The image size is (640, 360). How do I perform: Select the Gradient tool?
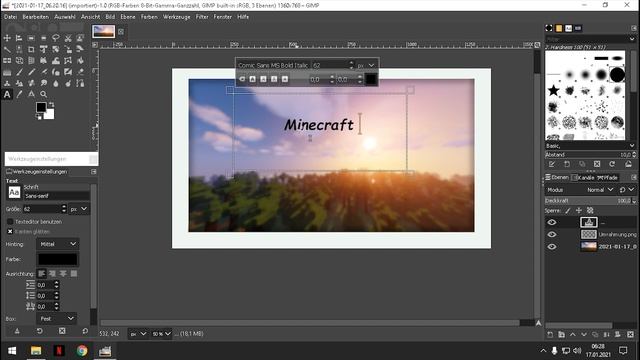click(7, 72)
